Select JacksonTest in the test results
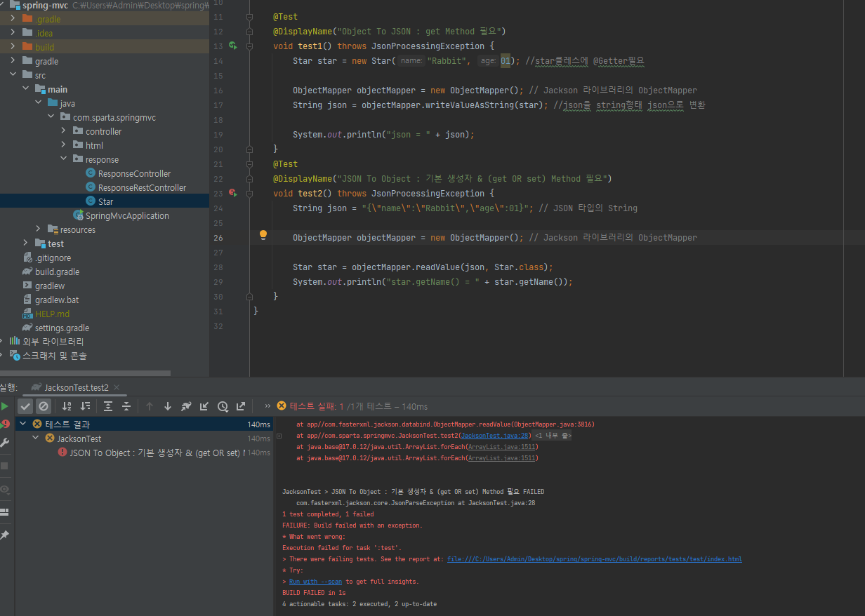Image resolution: width=865 pixels, height=616 pixels. coord(79,438)
